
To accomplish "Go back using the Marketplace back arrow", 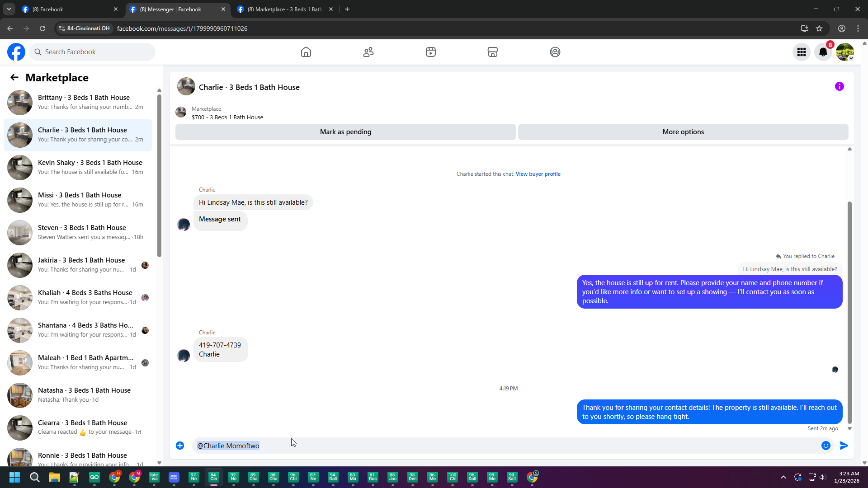I will point(14,78).
